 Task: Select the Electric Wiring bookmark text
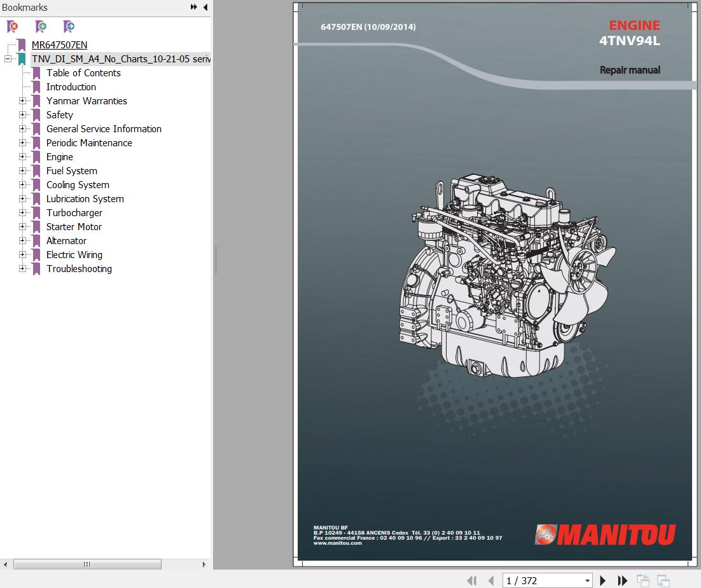(x=74, y=255)
